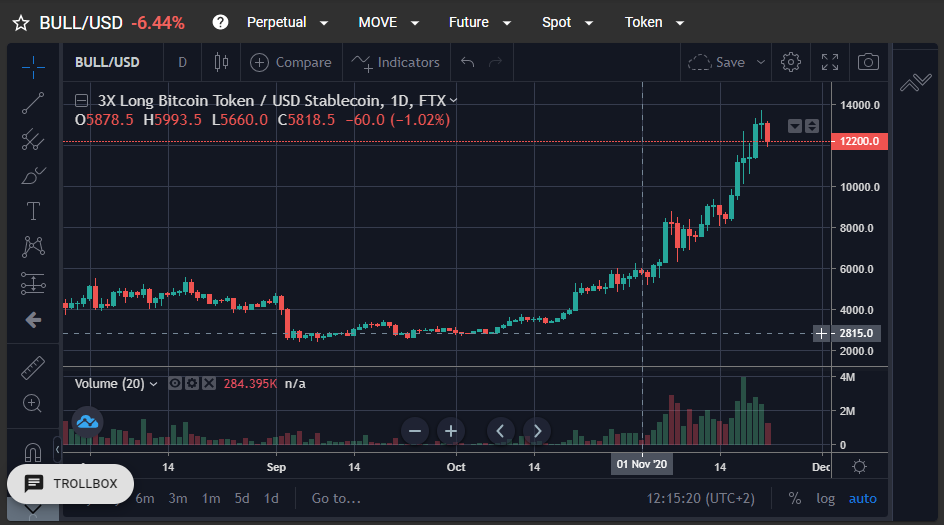Viewport: 944px width, 525px height.
Task: Open the Save dropdown arrow
Action: tap(761, 62)
